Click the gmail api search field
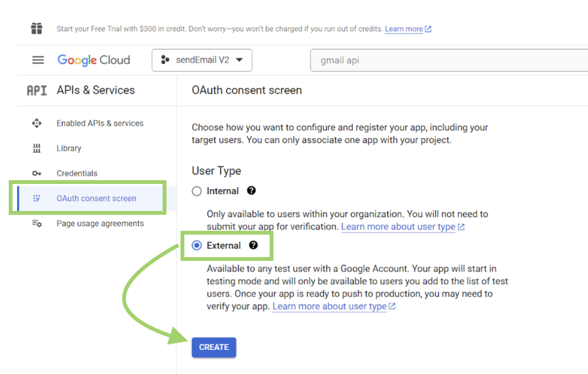This screenshot has width=588, height=374. tap(419, 60)
